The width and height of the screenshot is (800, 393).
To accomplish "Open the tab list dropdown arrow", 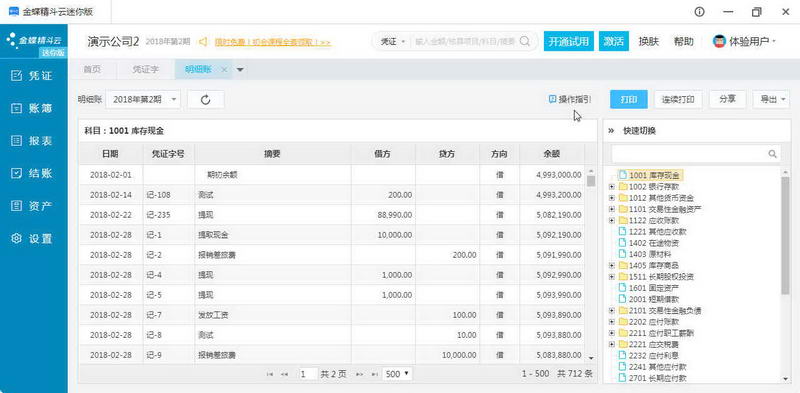I will click(x=240, y=70).
